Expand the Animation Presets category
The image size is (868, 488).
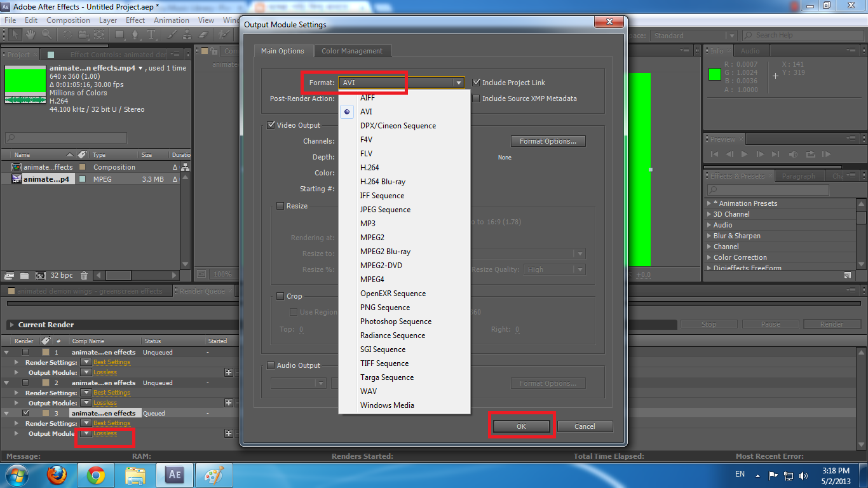pos(709,203)
